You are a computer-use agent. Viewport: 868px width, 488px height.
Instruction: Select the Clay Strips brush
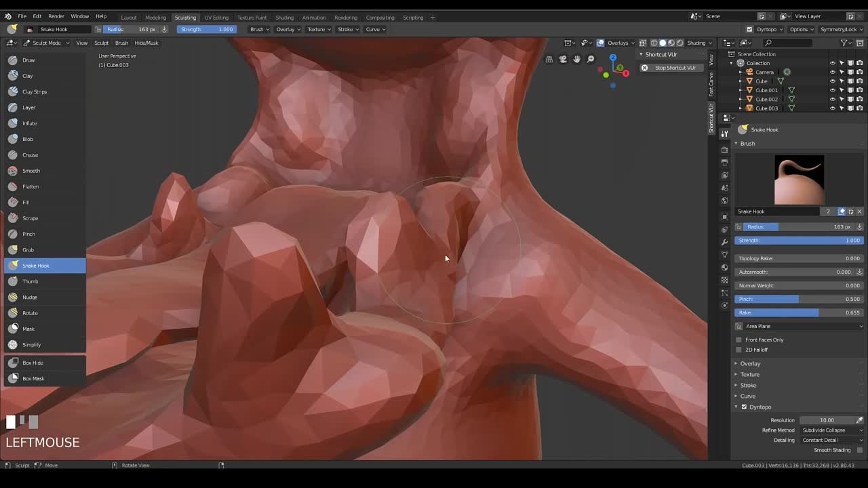pyautogui.click(x=45, y=91)
